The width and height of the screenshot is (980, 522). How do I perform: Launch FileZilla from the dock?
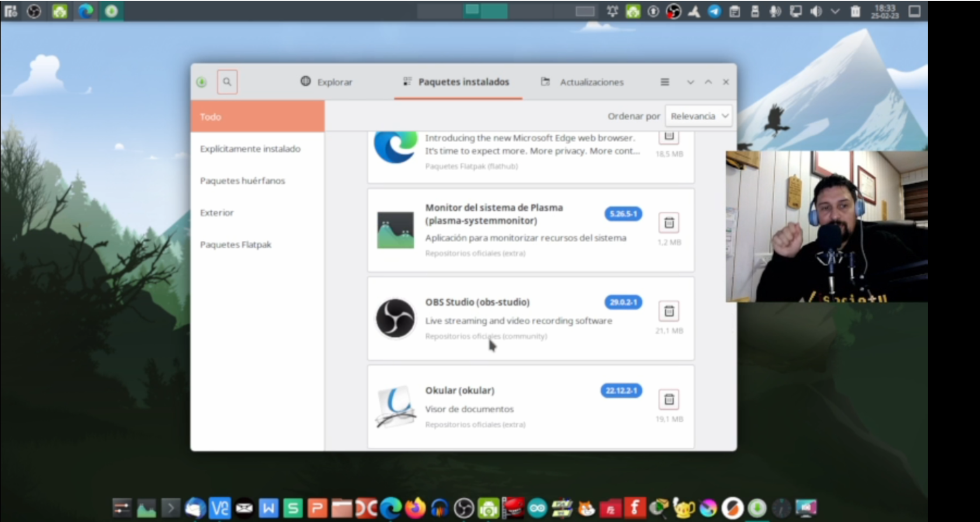point(611,507)
